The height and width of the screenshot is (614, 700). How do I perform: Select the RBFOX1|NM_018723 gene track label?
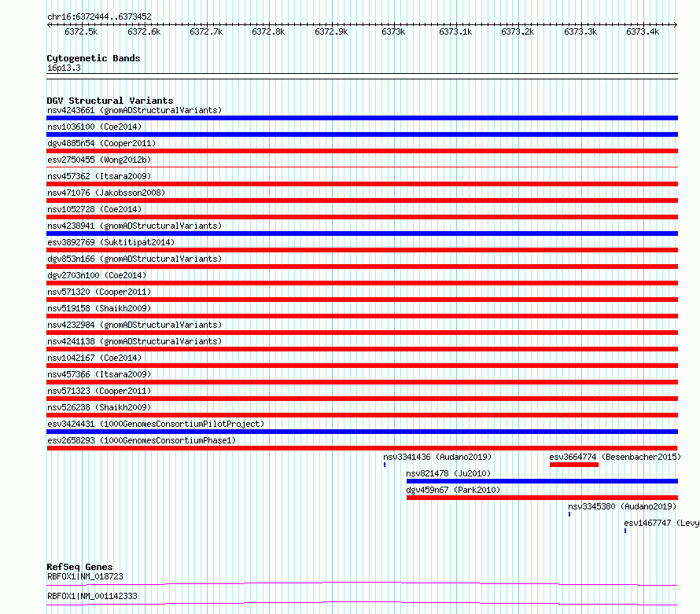(x=85, y=576)
